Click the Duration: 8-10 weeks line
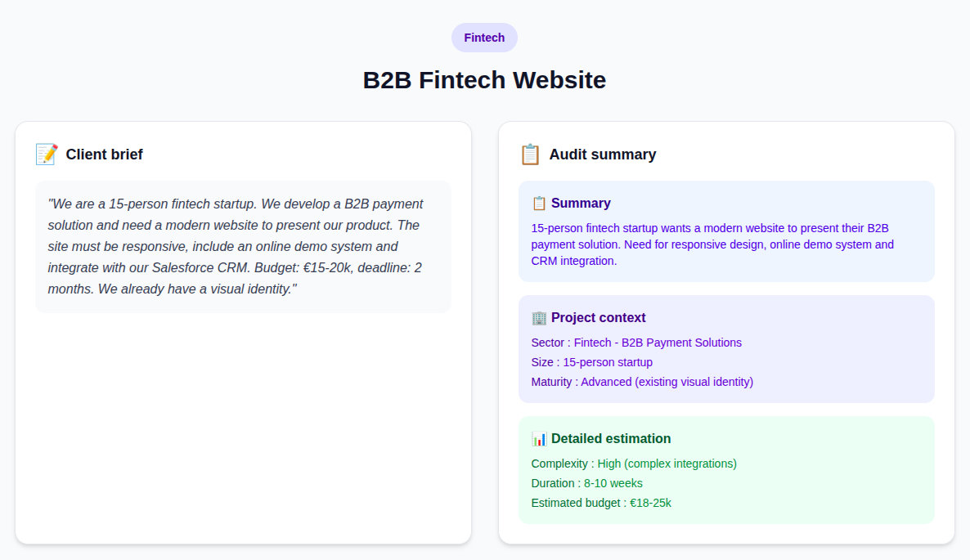The width and height of the screenshot is (970, 560). coord(587,483)
